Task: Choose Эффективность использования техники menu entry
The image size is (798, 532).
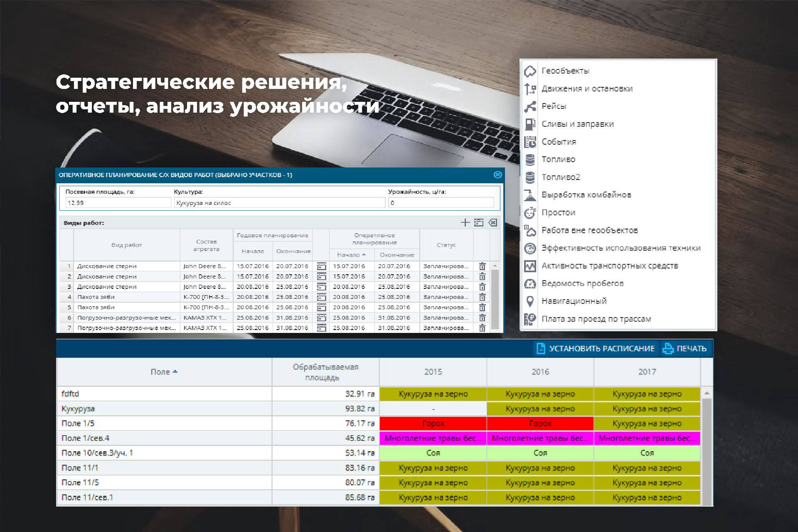Action: click(621, 248)
